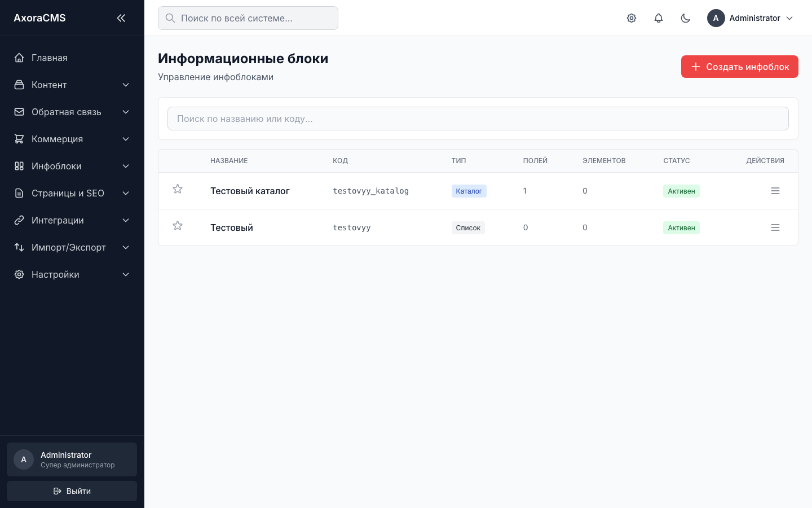Image resolution: width=812 pixels, height=508 pixels.
Task: Open notifications bell
Action: tap(659, 18)
